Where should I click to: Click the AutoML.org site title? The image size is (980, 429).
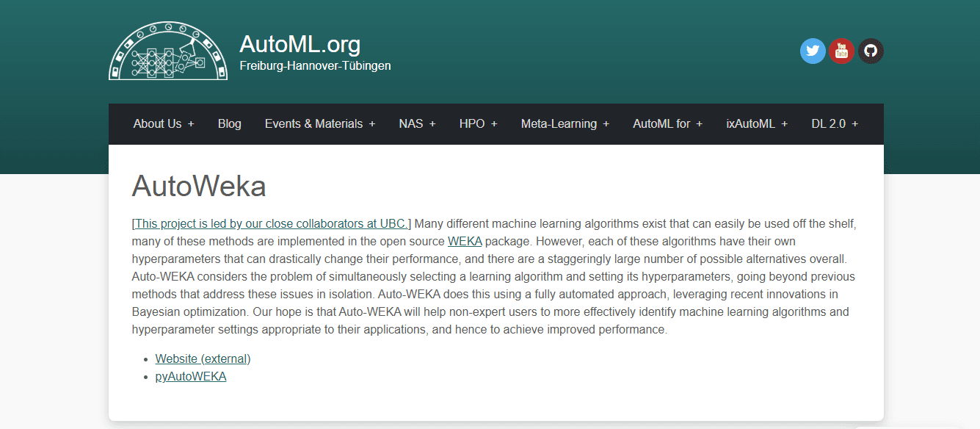pos(300,44)
